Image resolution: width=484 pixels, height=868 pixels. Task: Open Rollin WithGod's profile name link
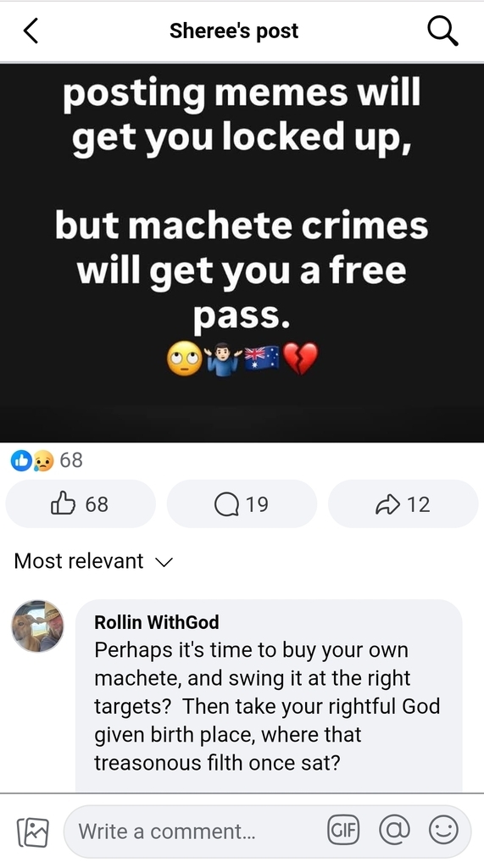[x=157, y=622]
